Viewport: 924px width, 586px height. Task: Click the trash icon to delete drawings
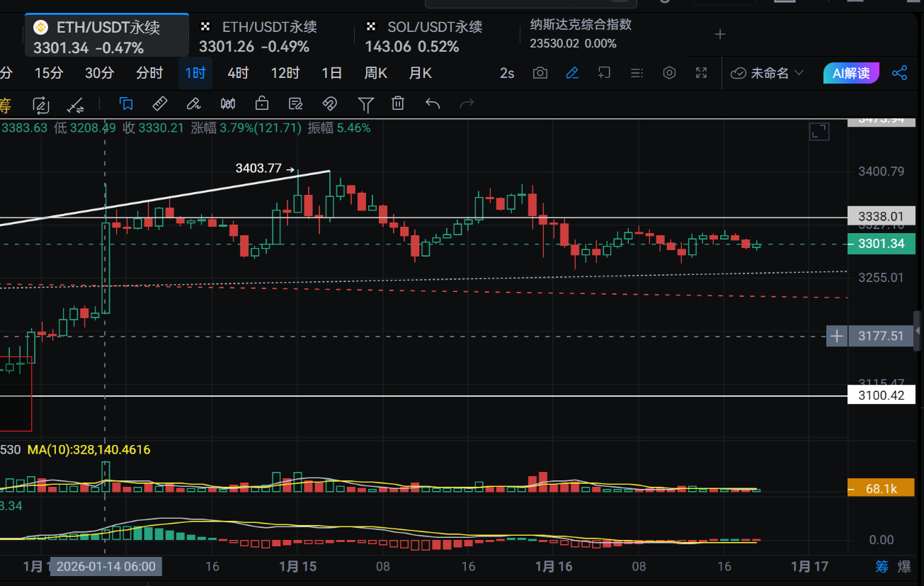click(399, 104)
